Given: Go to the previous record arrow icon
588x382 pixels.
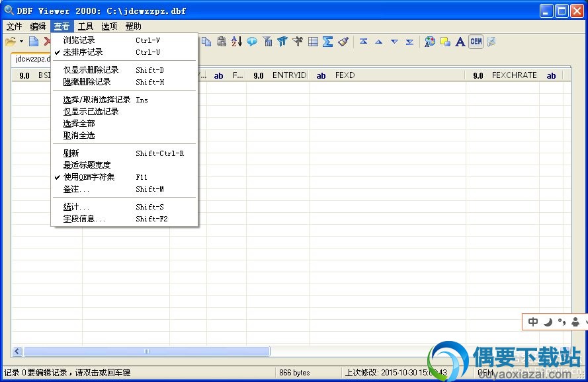Looking at the screenshot, I should 379,42.
